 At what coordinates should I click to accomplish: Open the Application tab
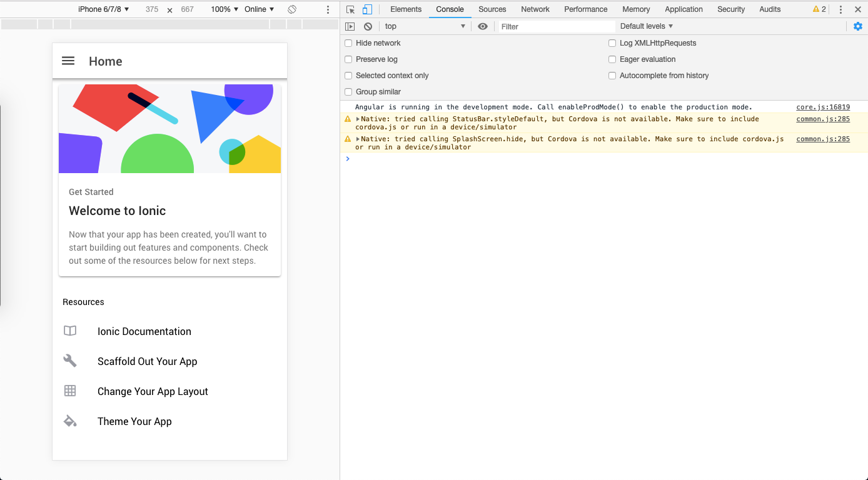pyautogui.click(x=684, y=9)
